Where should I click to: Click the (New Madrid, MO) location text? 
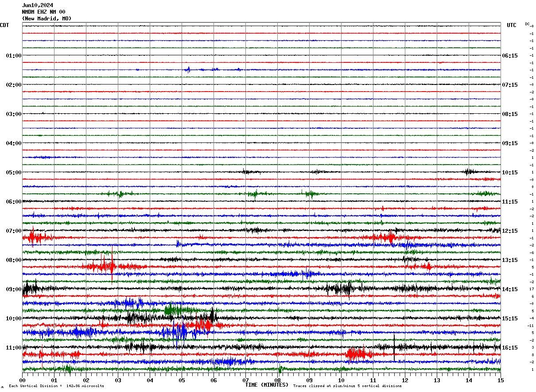coord(47,19)
